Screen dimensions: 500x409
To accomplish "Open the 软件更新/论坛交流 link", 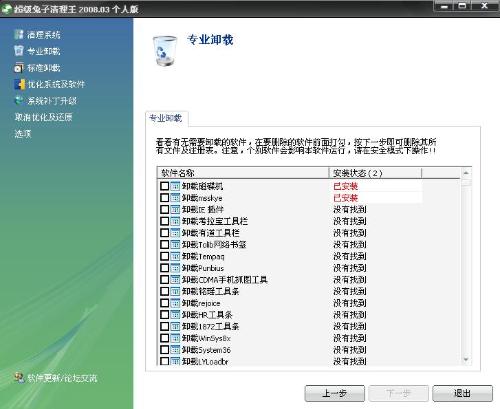I will point(62,378).
